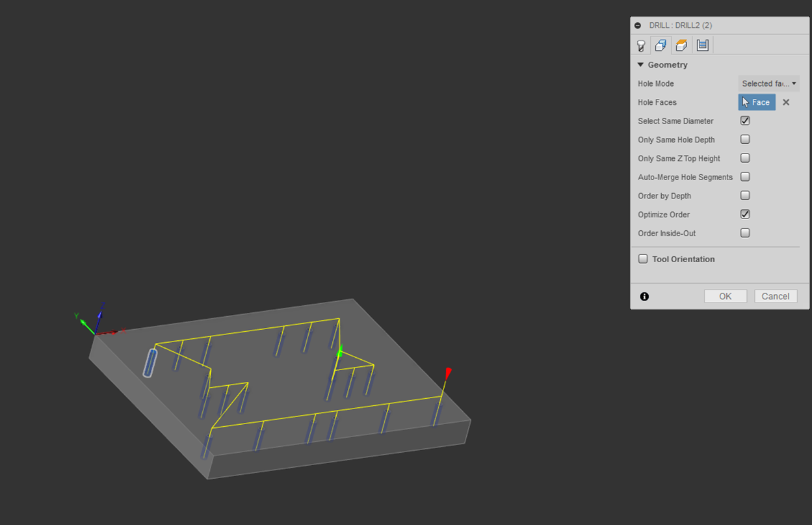
Task: Open the Tool tab in drill dialog
Action: 641,46
